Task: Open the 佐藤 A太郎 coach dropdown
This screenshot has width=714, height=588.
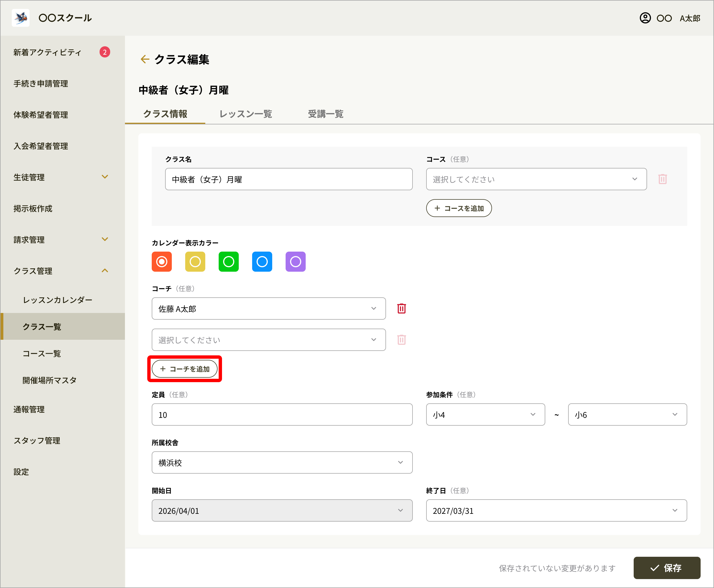Action: point(269,309)
